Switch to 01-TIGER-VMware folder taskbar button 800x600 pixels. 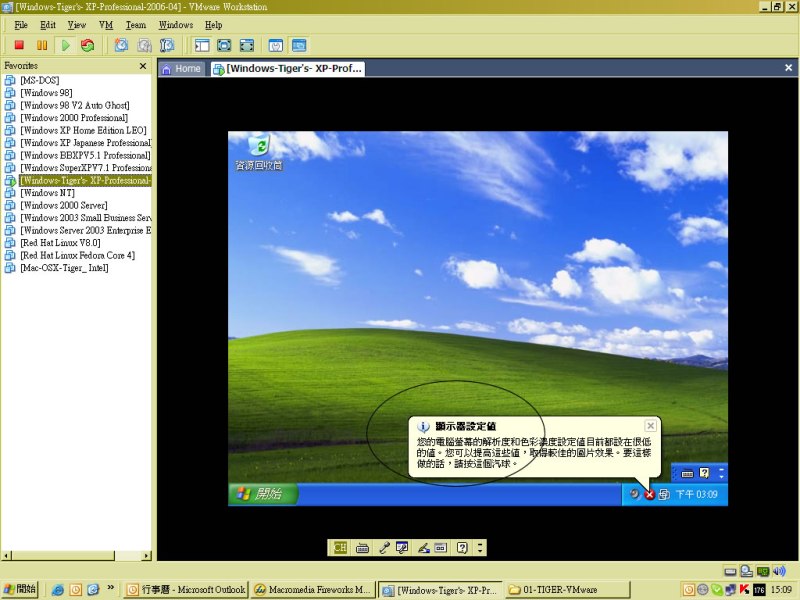click(x=568, y=590)
